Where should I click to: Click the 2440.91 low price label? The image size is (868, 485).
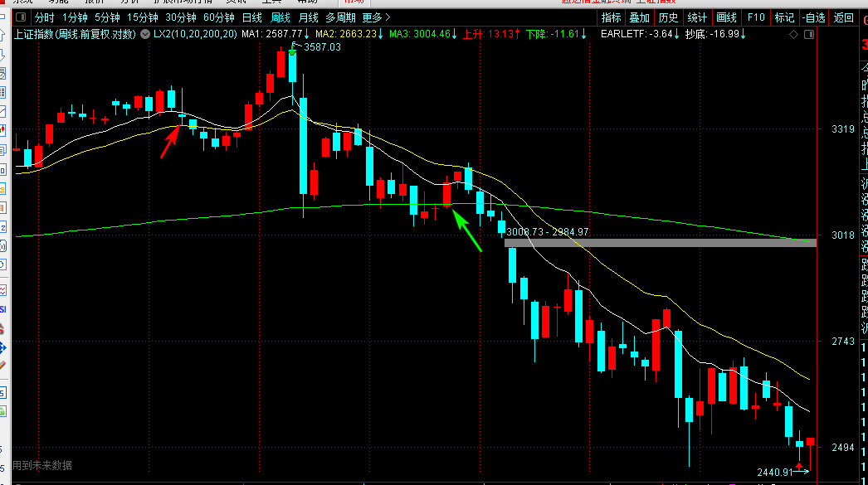775,473
